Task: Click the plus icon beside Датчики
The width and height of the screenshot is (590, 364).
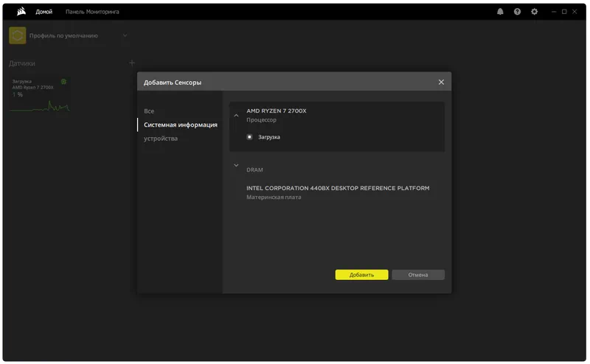Action: pyautogui.click(x=132, y=63)
